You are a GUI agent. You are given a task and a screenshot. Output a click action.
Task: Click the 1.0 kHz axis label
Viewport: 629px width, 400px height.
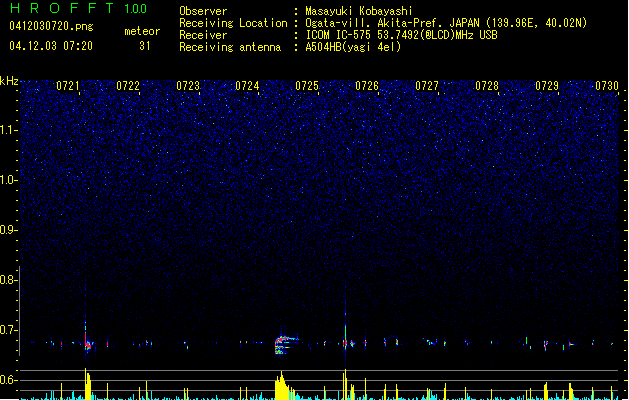pos(9,180)
